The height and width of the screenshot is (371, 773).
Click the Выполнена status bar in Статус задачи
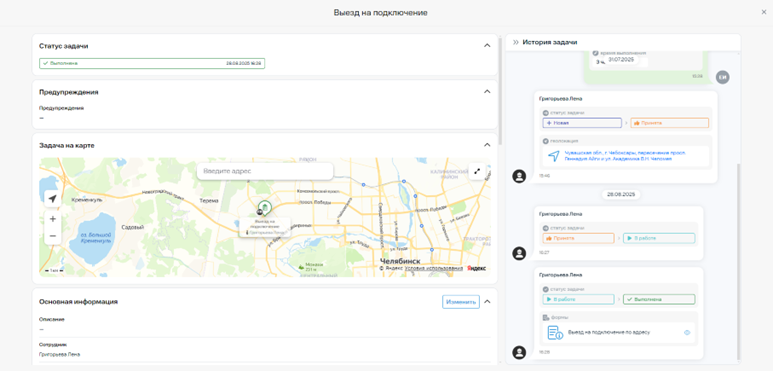(x=152, y=64)
